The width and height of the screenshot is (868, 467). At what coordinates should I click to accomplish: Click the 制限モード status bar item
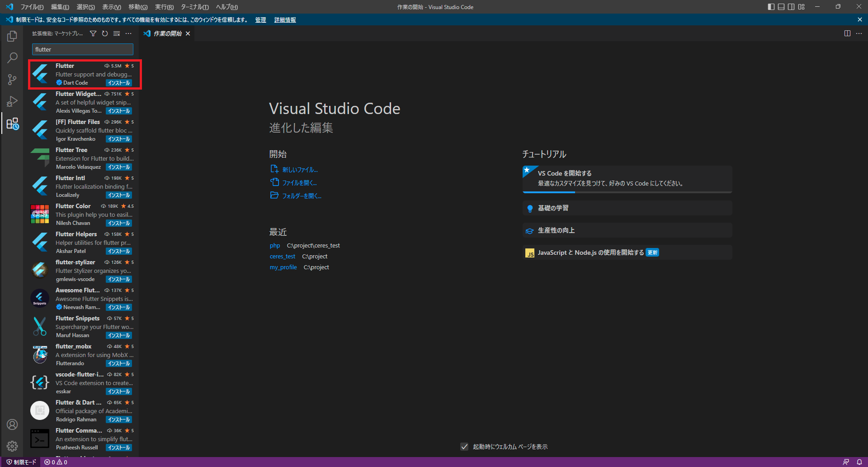coord(21,462)
